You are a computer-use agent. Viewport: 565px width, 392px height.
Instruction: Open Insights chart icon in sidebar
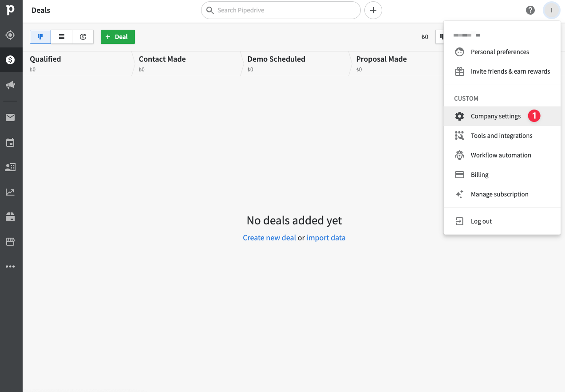10,192
